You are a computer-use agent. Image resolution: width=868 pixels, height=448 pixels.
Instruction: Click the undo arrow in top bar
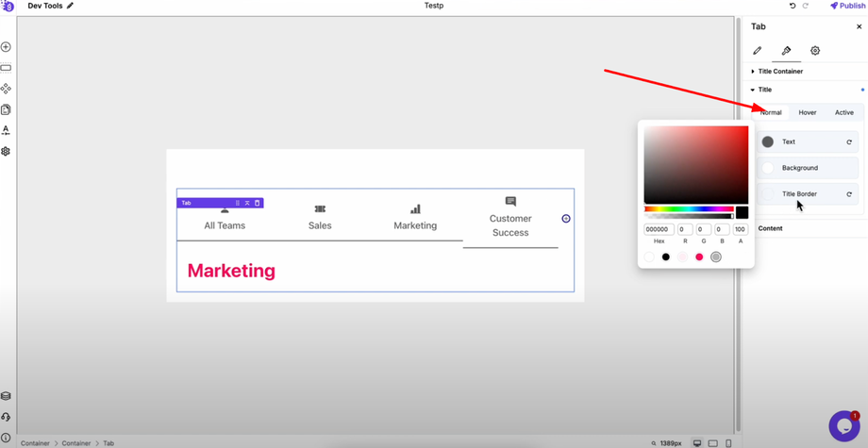793,6
